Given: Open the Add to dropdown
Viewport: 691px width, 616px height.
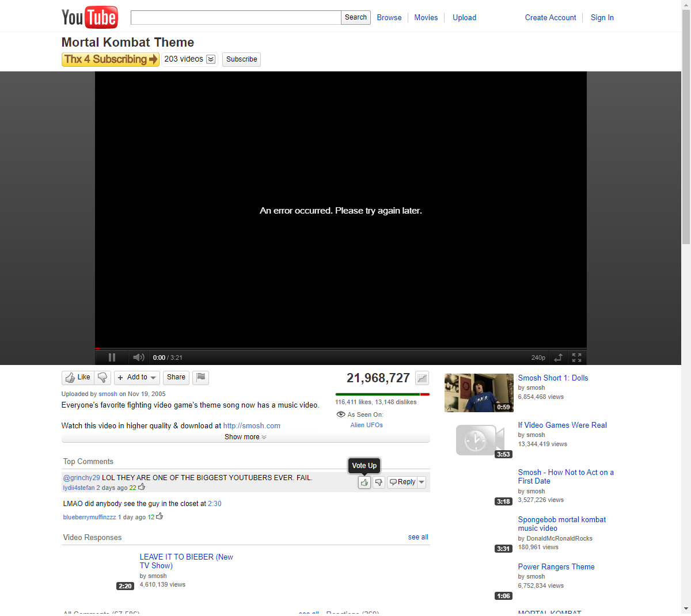Looking at the screenshot, I should click(x=137, y=378).
